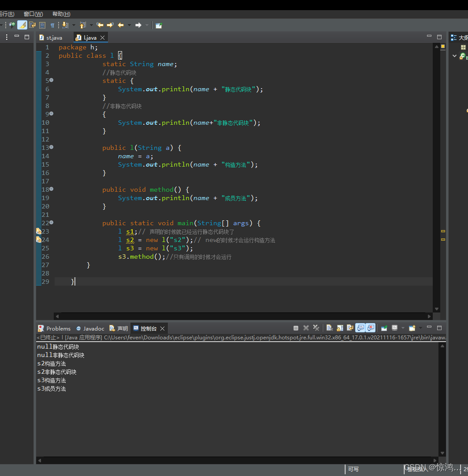The height and width of the screenshot is (476, 468).
Task: Open the Problems tab
Action: click(58, 328)
